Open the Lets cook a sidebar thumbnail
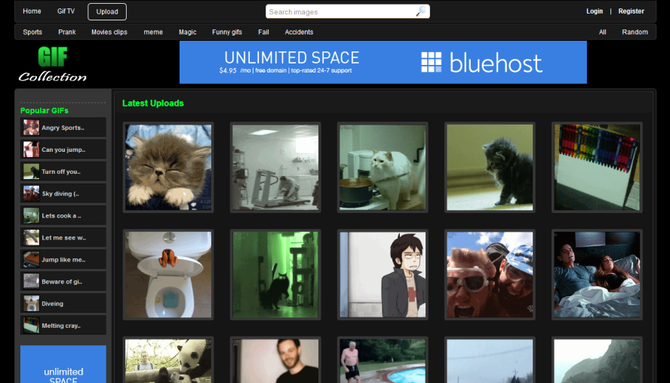The width and height of the screenshot is (670, 383). 31,215
